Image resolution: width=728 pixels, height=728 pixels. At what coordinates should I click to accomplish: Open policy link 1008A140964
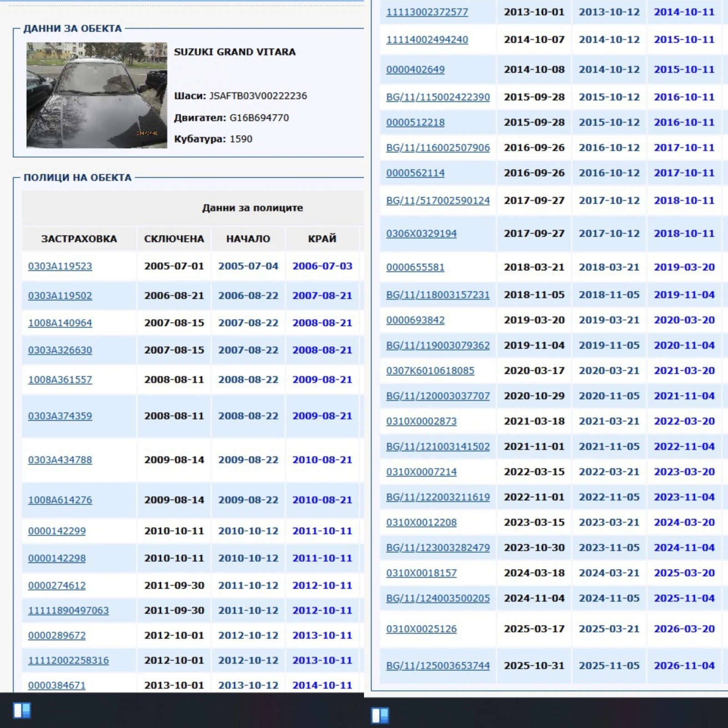60,323
